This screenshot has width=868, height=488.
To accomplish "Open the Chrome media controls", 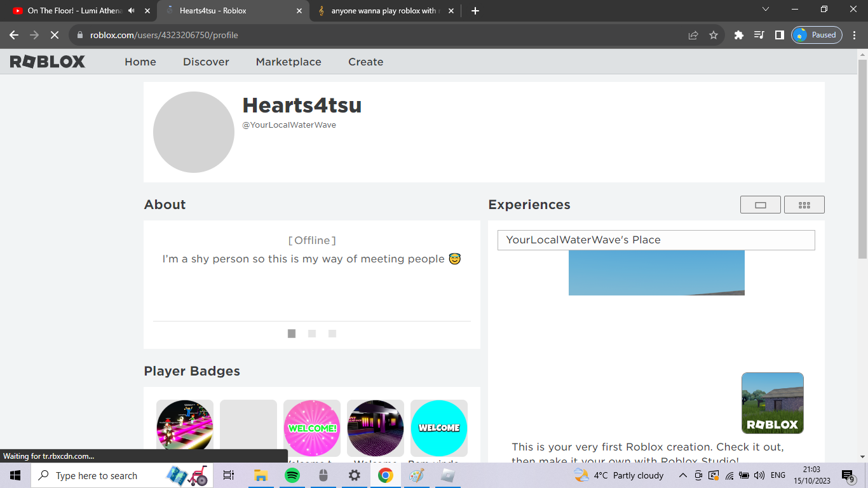I will (x=759, y=35).
